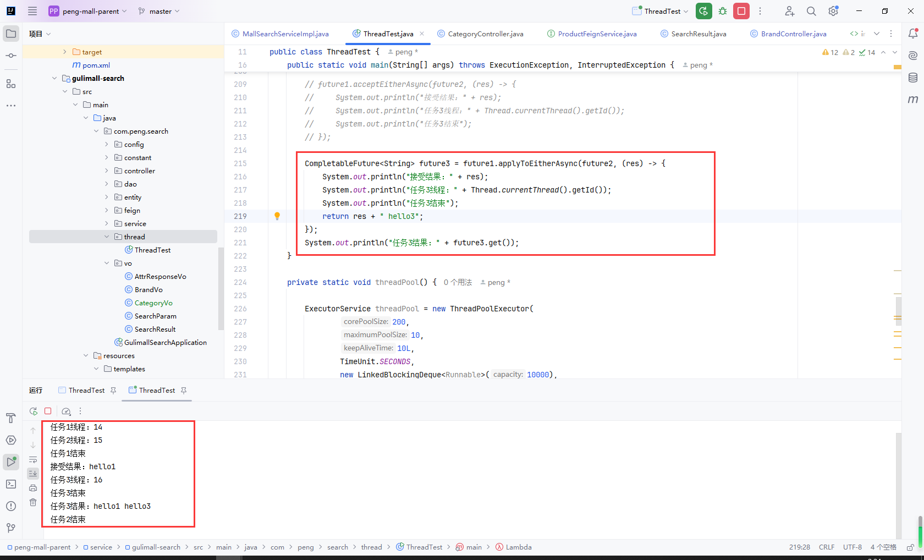Click the rerun icon in Run panel
This screenshot has height=560, width=924.
(33, 411)
